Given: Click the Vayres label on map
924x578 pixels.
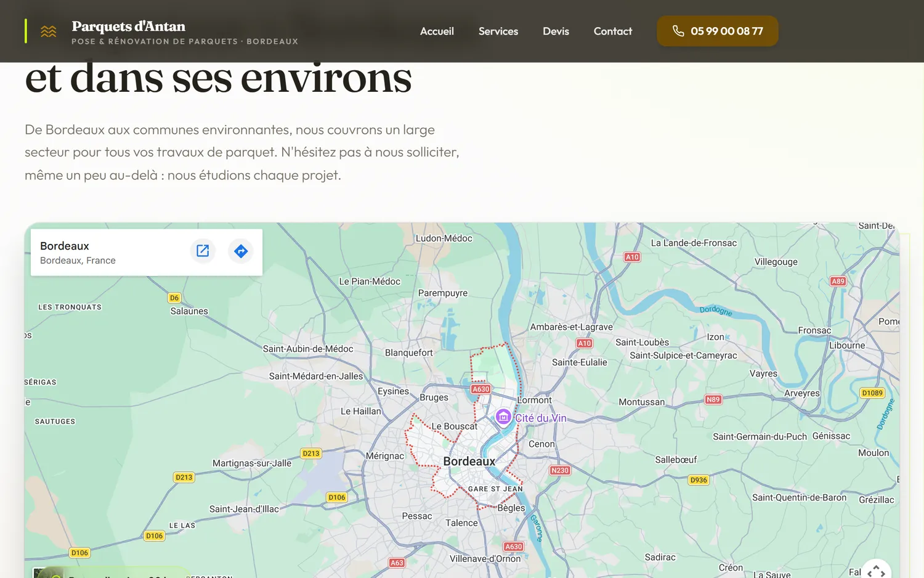Looking at the screenshot, I should click(763, 373).
